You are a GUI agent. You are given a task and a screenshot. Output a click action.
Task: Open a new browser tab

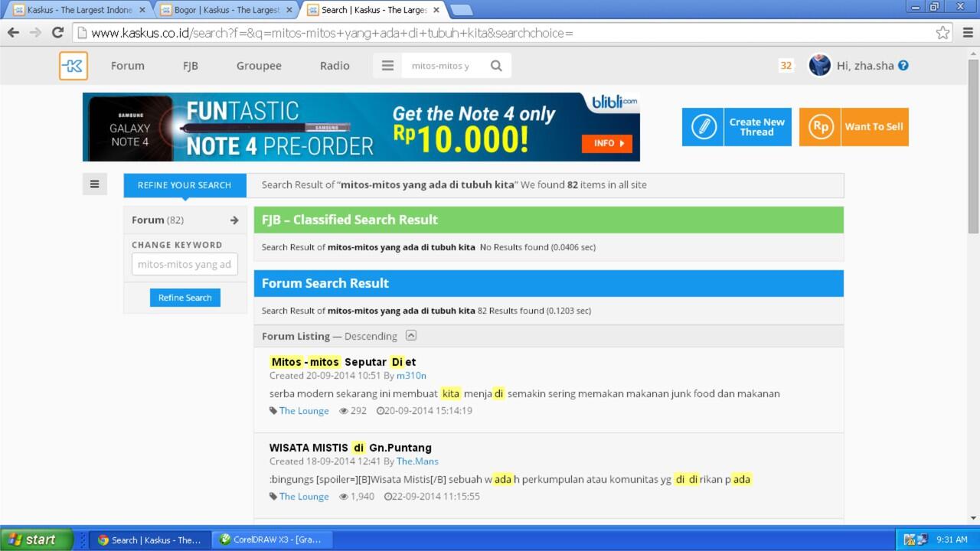(461, 10)
